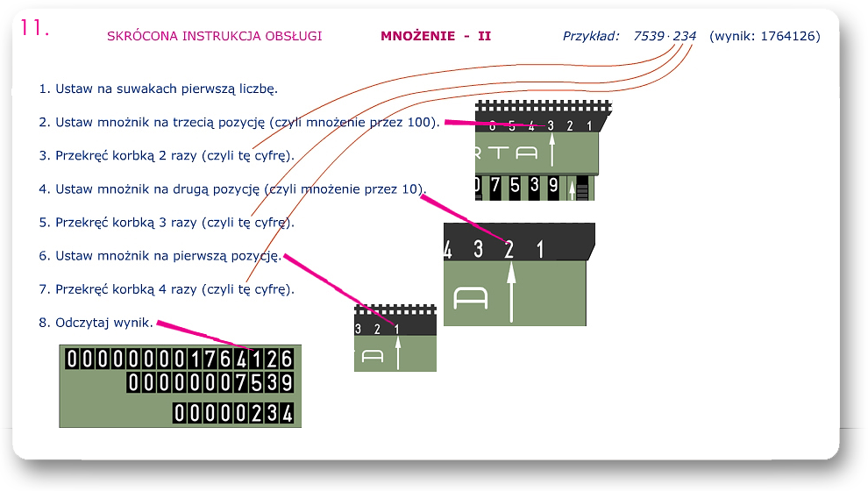Click the page number 11.
868x491 pixels.
(x=34, y=27)
